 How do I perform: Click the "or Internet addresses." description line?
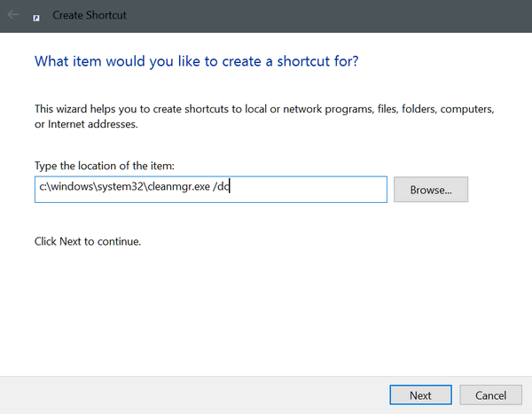tap(86, 124)
